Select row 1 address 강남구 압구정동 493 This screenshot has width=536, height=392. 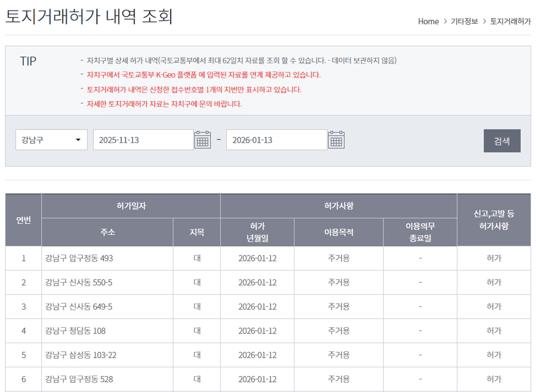78,259
